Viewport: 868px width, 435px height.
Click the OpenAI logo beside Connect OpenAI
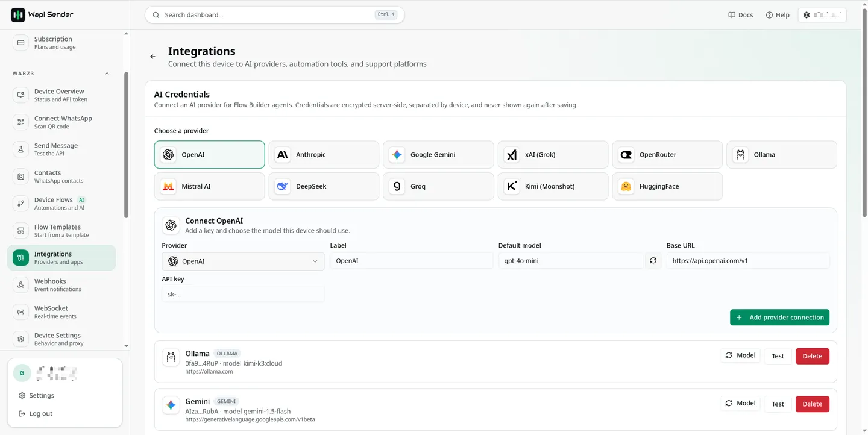click(171, 225)
